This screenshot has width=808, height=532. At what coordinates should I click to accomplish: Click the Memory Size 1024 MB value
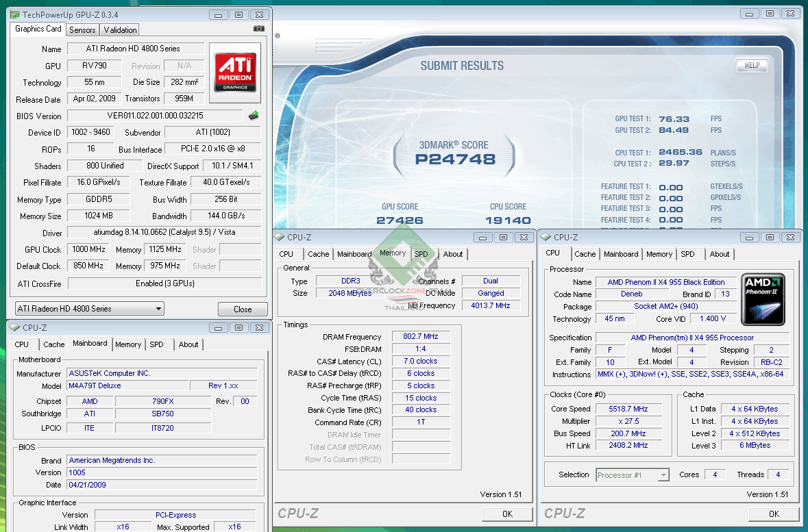[99, 216]
